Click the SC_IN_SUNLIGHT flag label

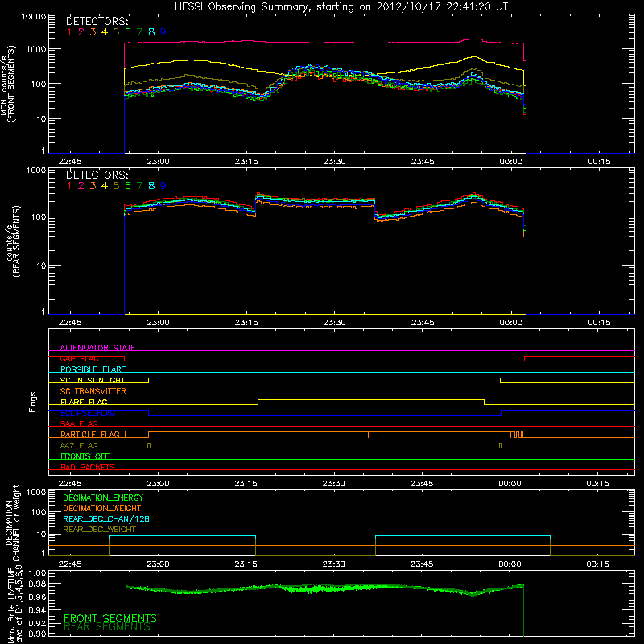[93, 380]
